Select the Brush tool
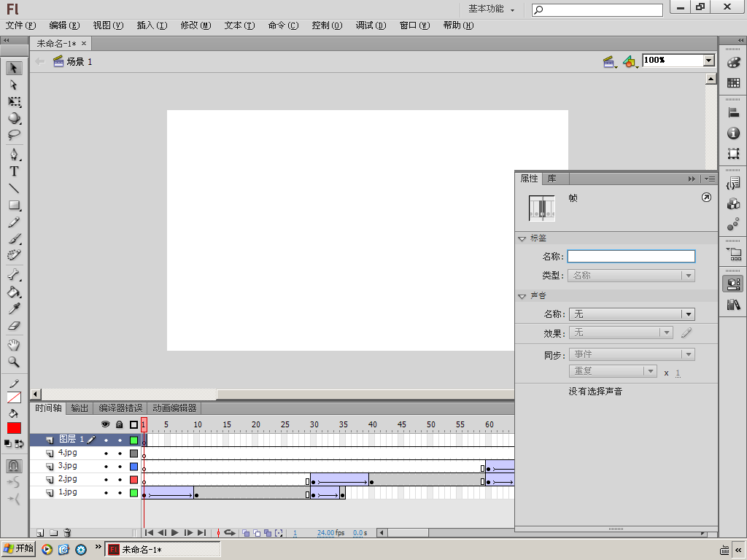Viewport: 747px width, 560px height. [14, 238]
